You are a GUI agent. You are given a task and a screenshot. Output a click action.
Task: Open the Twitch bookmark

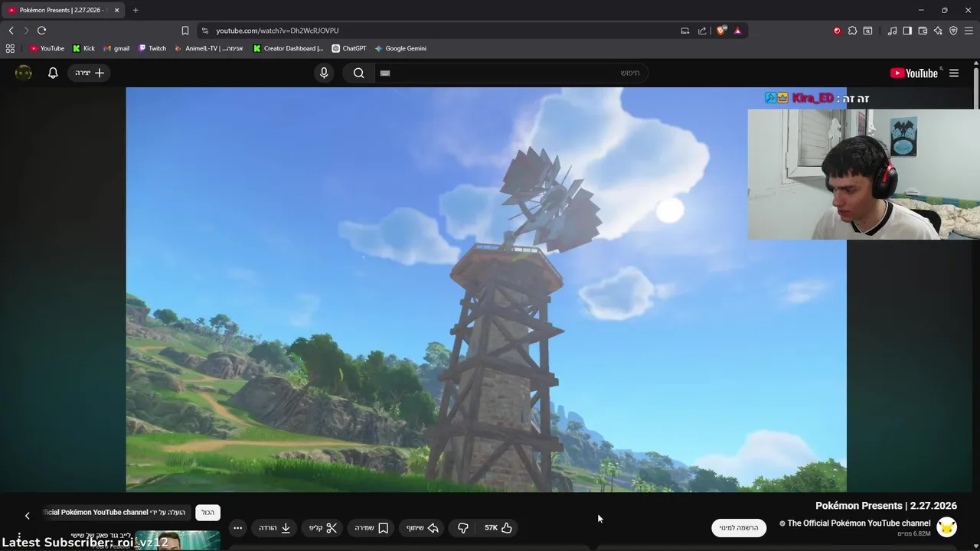click(x=152, y=48)
